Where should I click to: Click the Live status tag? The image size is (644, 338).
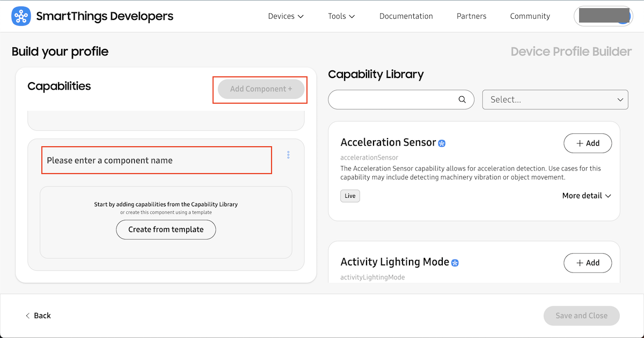[350, 196]
